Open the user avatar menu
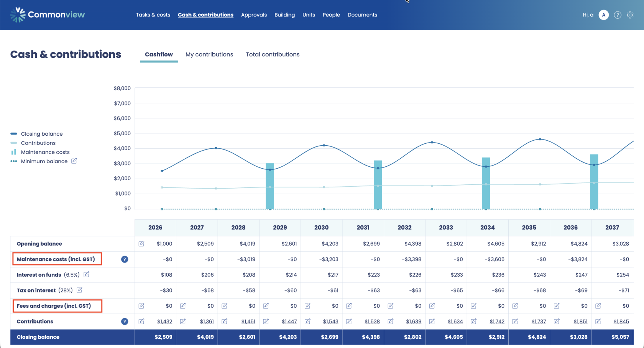 tap(604, 15)
